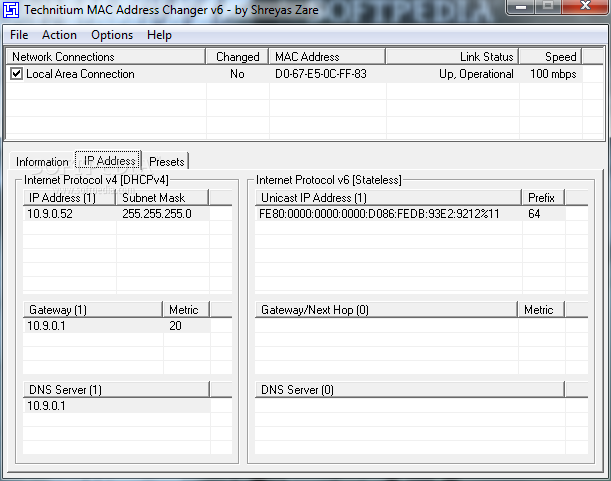Click the Prefix column header
611x481 pixels.
click(x=543, y=198)
